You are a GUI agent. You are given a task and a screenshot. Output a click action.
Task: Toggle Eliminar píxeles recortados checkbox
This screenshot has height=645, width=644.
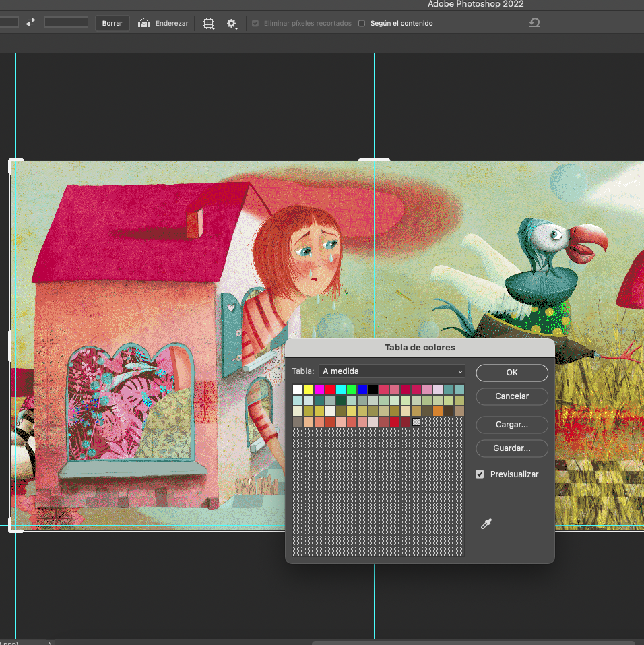point(255,24)
